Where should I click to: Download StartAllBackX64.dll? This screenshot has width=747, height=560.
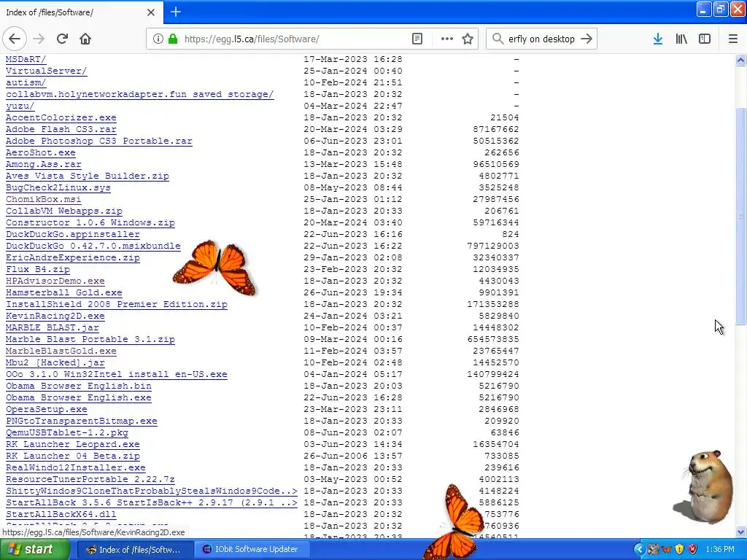61,514
